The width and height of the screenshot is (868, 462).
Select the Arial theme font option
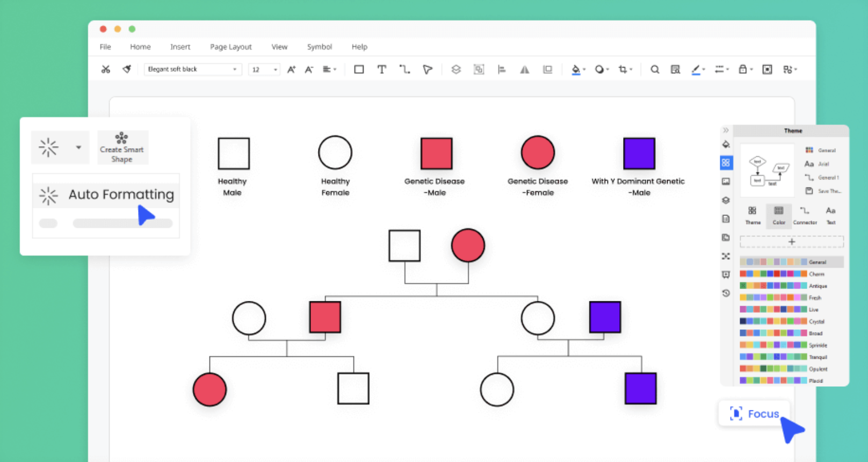pyautogui.click(x=817, y=164)
